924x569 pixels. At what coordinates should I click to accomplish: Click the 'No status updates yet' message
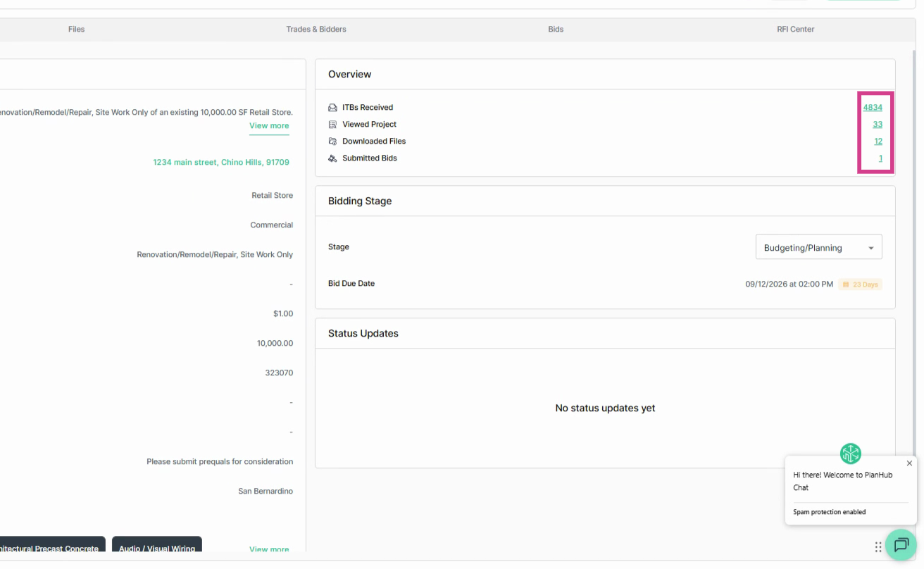(605, 408)
